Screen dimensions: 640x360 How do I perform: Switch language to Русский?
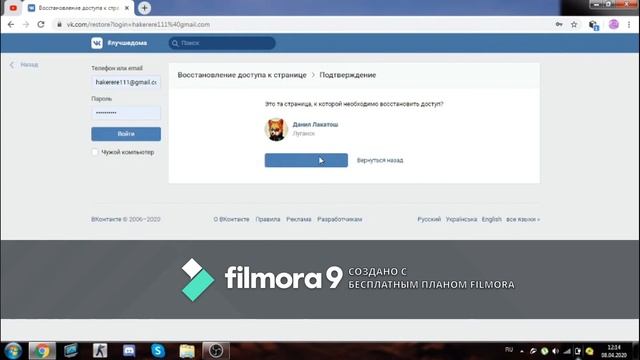(x=429, y=219)
